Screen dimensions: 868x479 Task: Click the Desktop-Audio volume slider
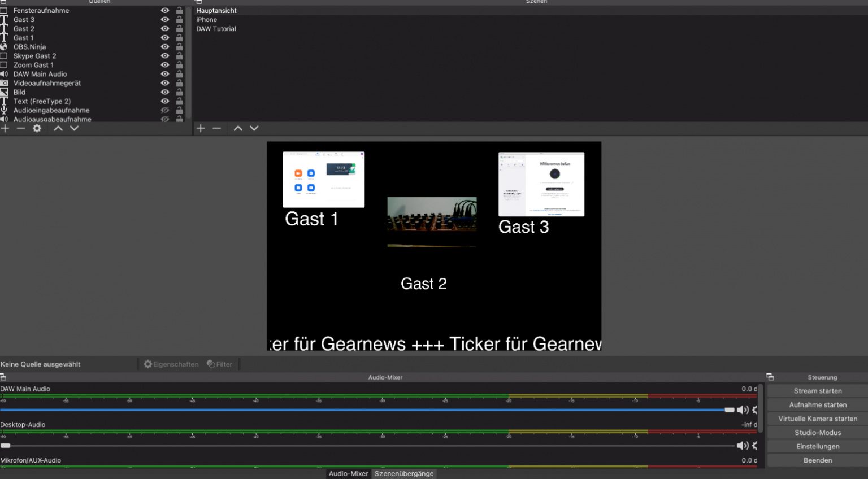click(367, 446)
